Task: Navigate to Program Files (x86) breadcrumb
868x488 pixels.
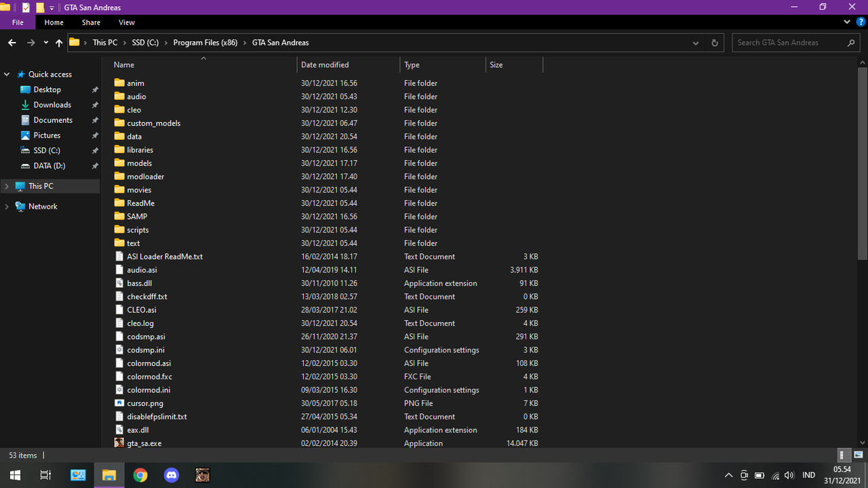Action: pos(205,43)
